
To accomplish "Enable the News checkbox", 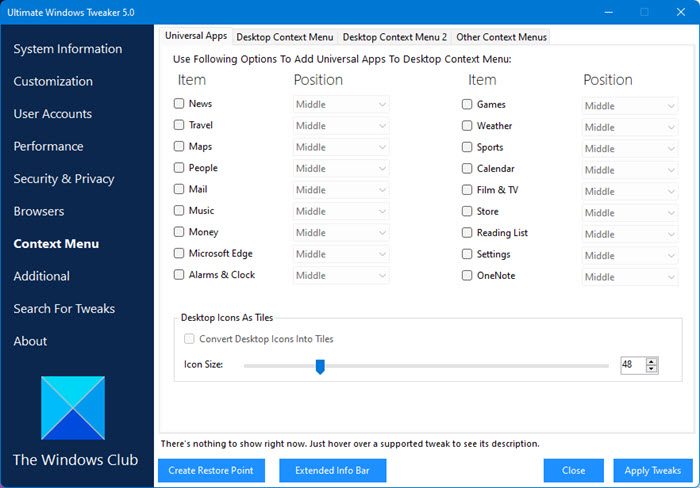I will 179,104.
